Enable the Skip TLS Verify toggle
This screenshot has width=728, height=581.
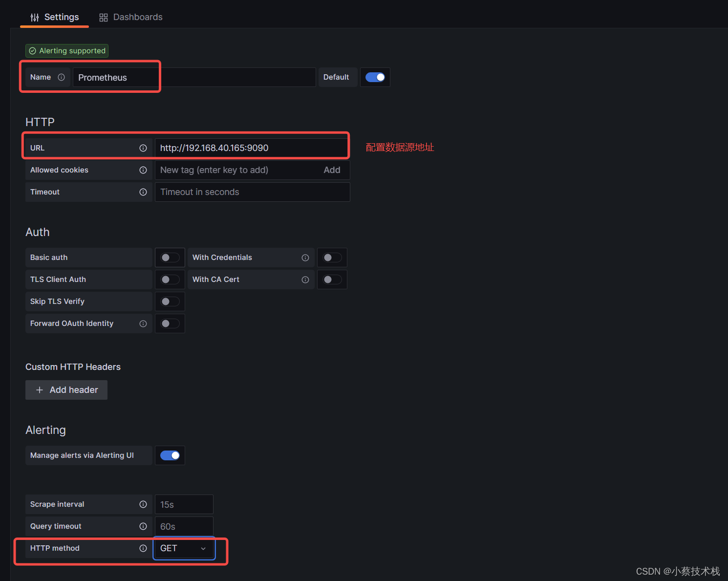170,301
